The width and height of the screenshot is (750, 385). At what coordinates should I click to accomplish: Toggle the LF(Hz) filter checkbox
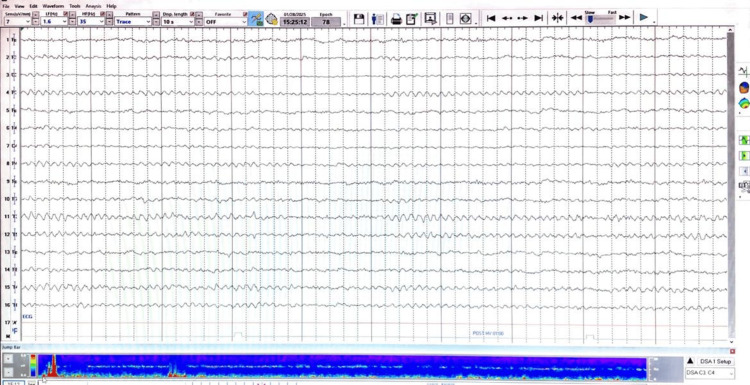66,14
